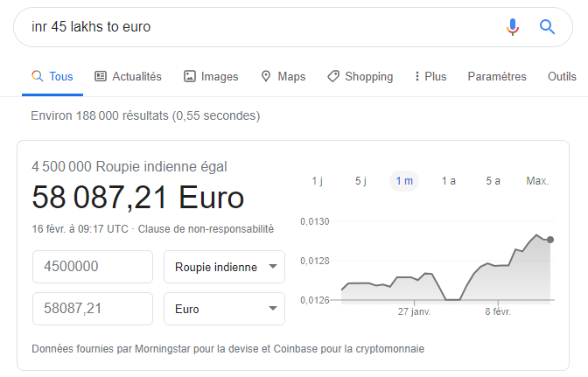Select the 1 j chart range
The width and height of the screenshot is (588, 377).
[318, 181]
